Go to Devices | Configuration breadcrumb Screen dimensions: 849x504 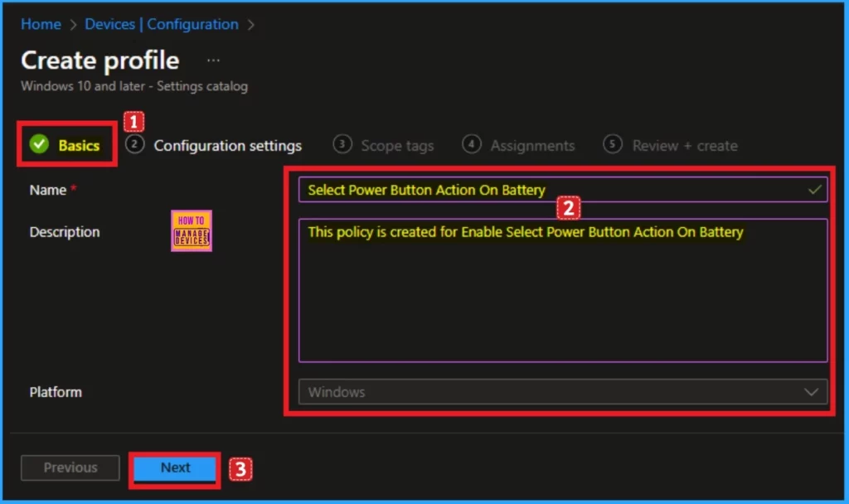point(162,24)
